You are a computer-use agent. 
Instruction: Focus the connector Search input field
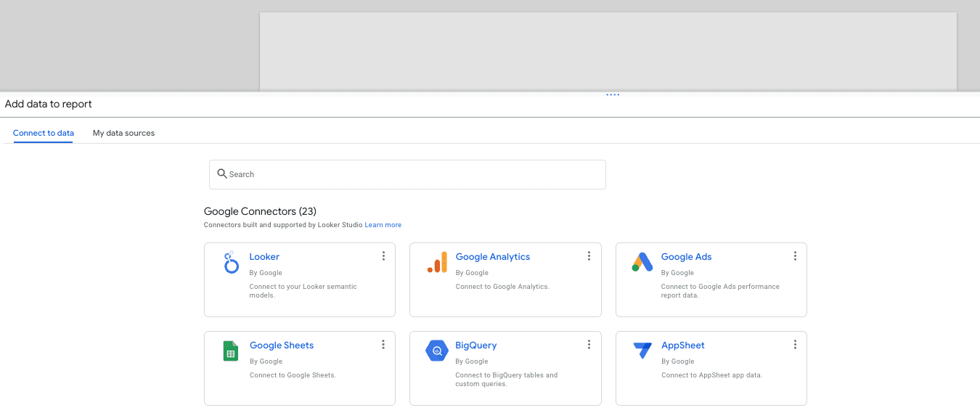pyautogui.click(x=414, y=174)
